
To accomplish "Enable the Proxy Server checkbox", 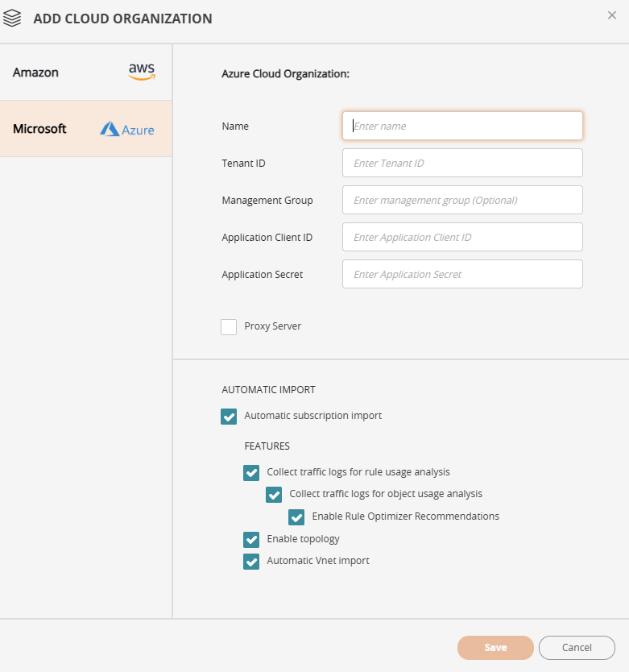I will coord(229,326).
